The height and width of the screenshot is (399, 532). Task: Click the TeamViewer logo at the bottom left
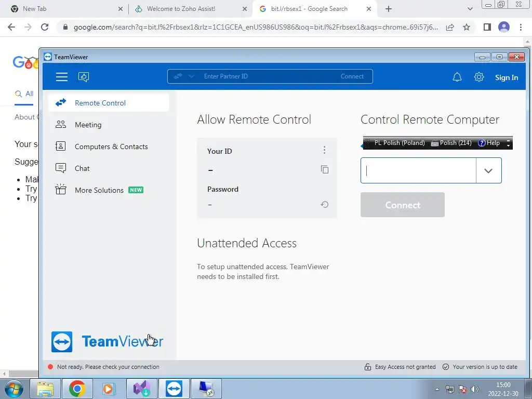(107, 342)
